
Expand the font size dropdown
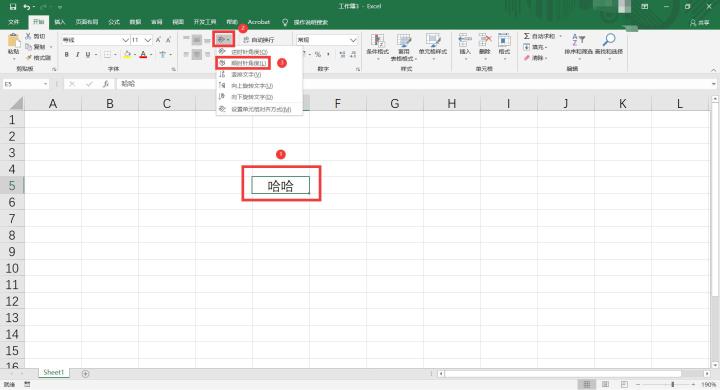148,40
